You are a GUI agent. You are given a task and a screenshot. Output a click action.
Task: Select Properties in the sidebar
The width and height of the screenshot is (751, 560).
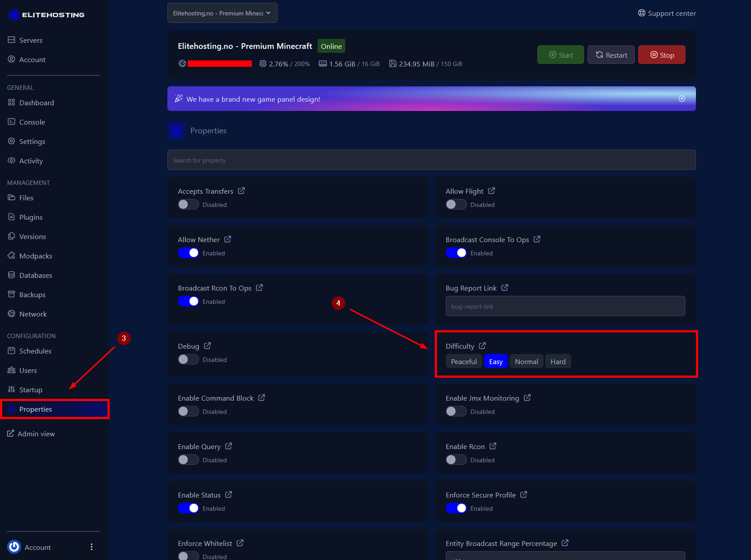(x=55, y=409)
